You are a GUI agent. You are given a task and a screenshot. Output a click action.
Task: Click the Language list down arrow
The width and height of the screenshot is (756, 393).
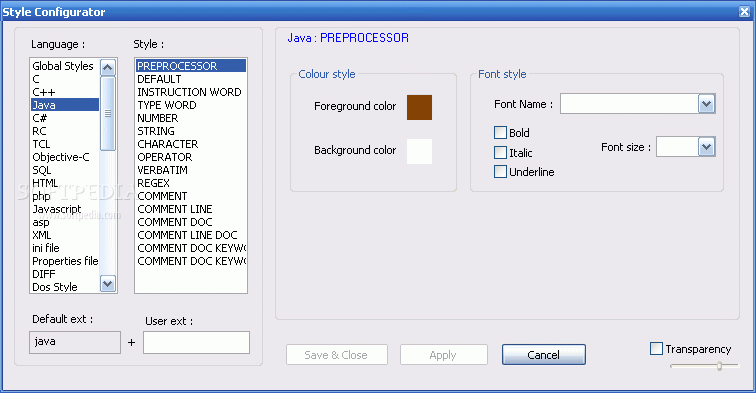point(108,284)
